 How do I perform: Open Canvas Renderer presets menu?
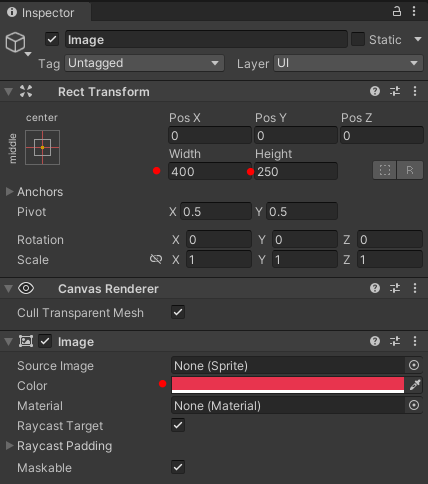tap(395, 288)
